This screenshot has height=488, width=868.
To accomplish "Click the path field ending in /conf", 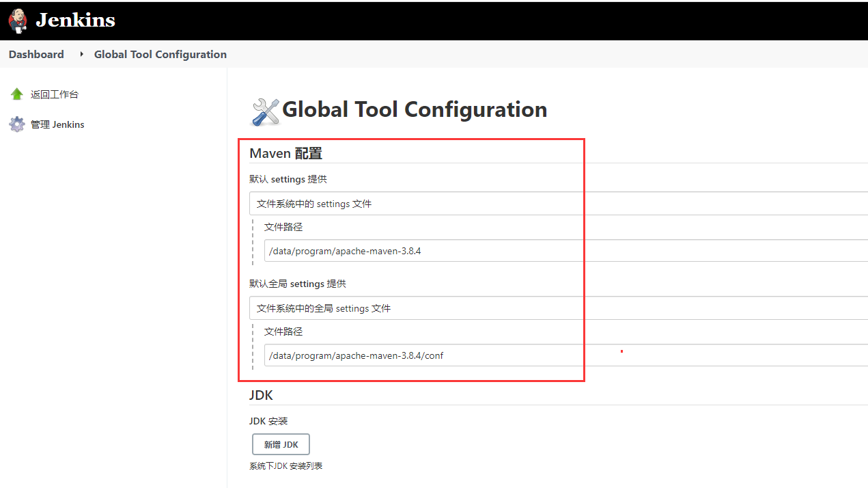I will click(564, 355).
